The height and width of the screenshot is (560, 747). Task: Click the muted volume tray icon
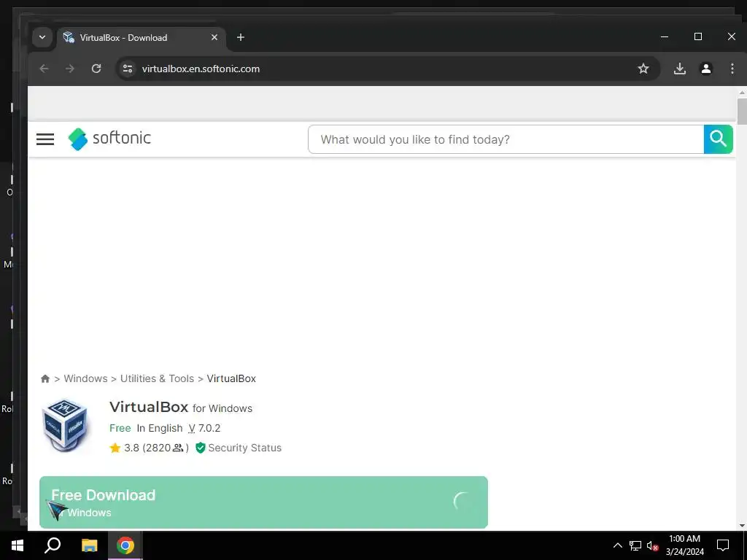click(x=652, y=545)
